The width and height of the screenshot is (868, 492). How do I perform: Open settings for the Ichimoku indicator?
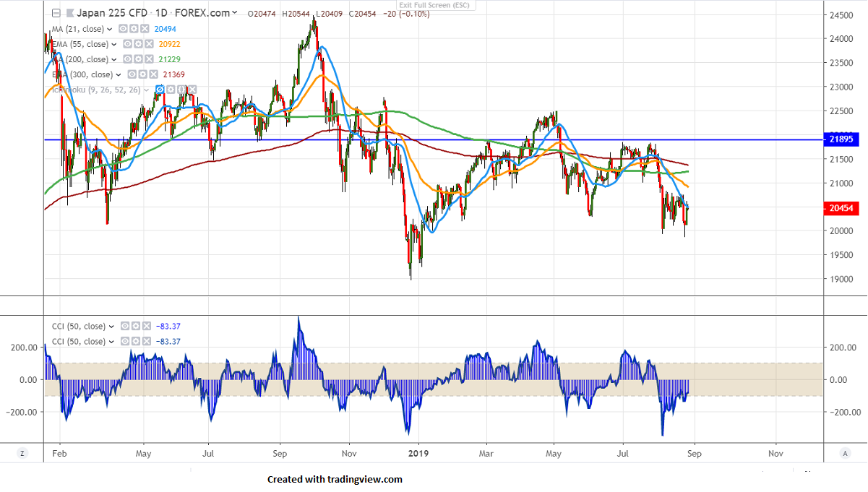(x=170, y=90)
